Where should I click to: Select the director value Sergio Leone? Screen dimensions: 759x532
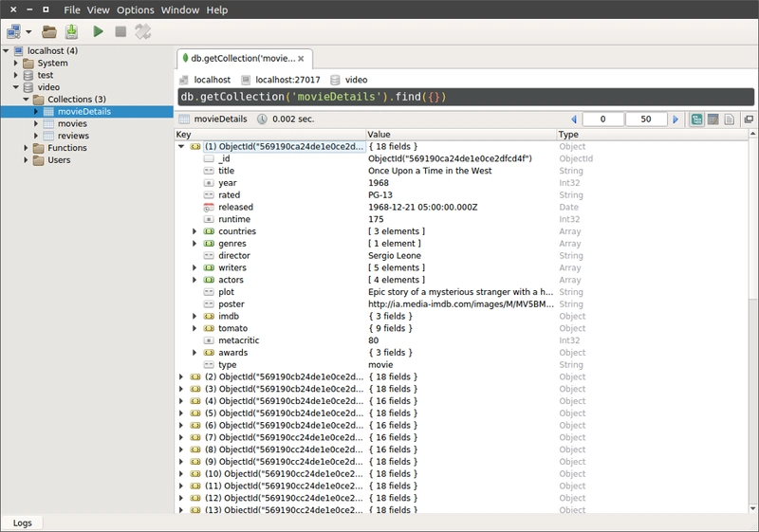[x=394, y=255]
